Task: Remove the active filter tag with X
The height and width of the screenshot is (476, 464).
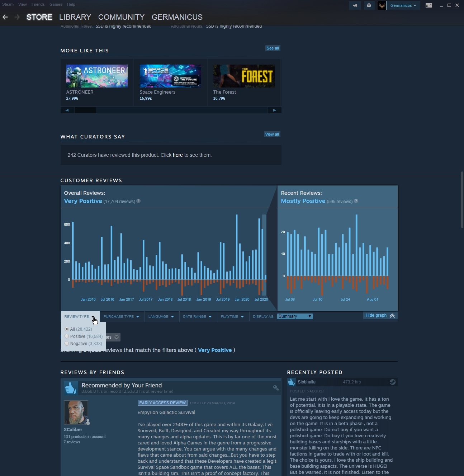Action: [117, 337]
